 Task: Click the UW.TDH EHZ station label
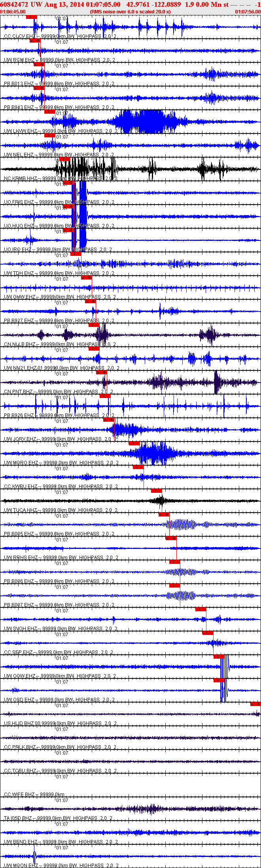click(x=19, y=273)
